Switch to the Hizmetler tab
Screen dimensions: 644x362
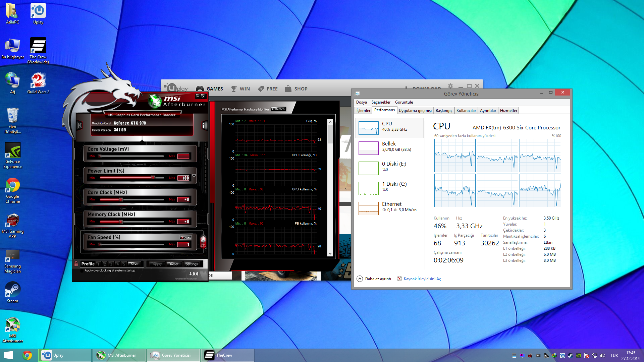click(x=508, y=111)
